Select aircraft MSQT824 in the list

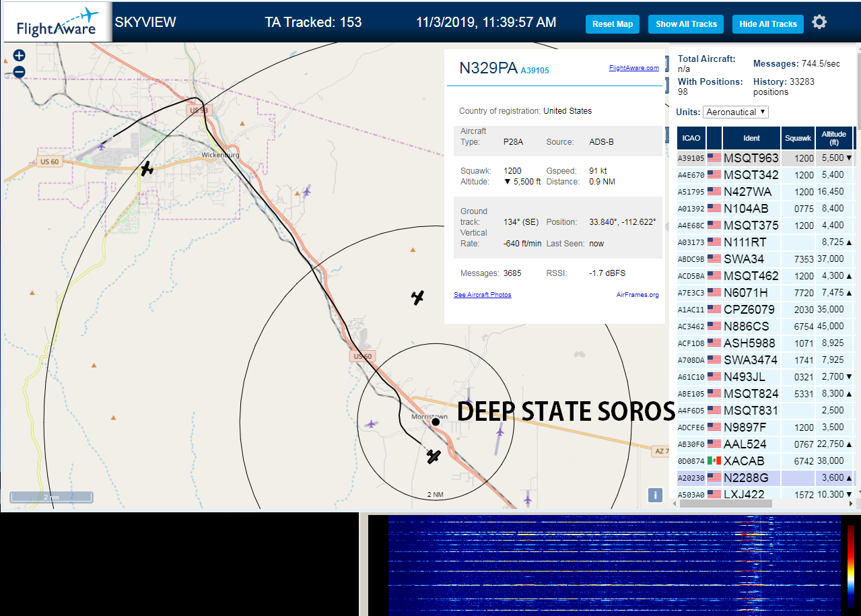tap(766, 394)
